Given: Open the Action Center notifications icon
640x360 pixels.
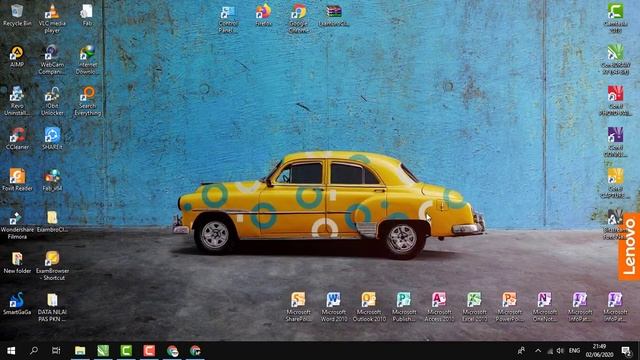Looking at the screenshot, I should 627,351.
